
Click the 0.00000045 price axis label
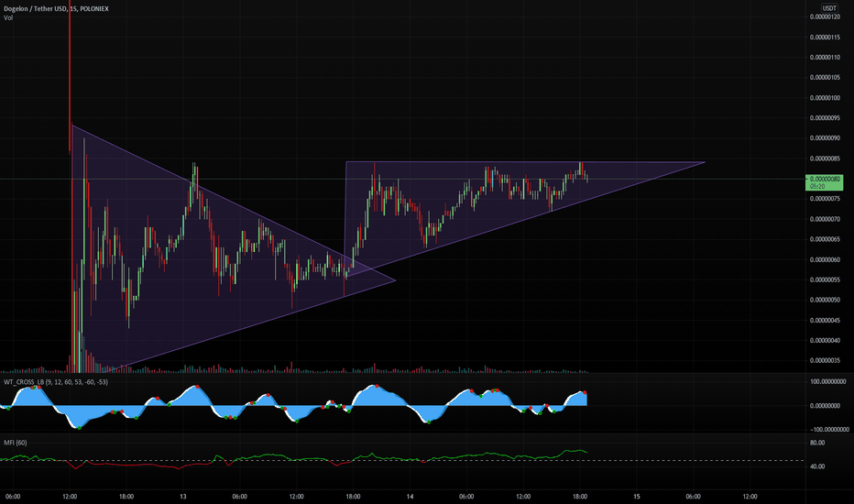pyautogui.click(x=825, y=321)
